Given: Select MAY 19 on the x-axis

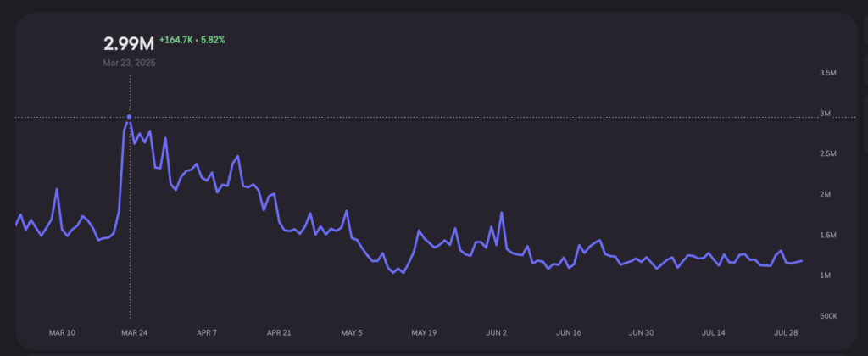Looking at the screenshot, I should pos(424,333).
